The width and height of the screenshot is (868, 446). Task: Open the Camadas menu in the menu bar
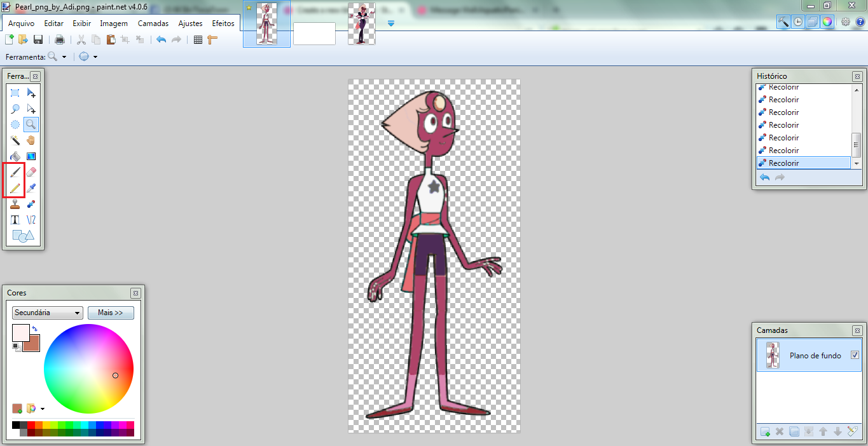click(153, 24)
